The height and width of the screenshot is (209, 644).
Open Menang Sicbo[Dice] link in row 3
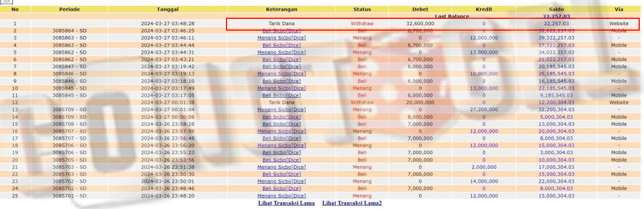coord(282,38)
